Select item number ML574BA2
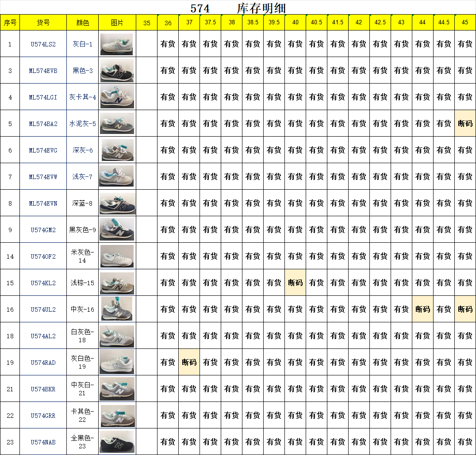The image size is (476, 455). pyautogui.click(x=43, y=124)
